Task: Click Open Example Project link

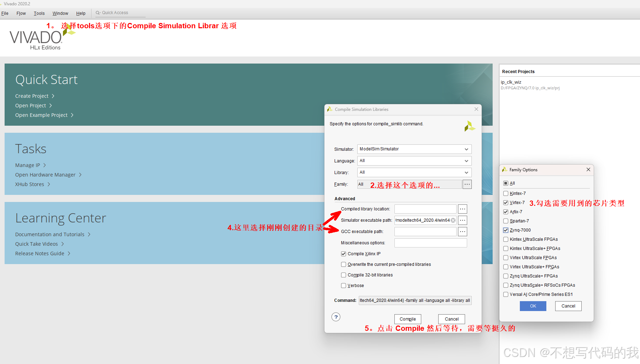Action: tap(44, 115)
